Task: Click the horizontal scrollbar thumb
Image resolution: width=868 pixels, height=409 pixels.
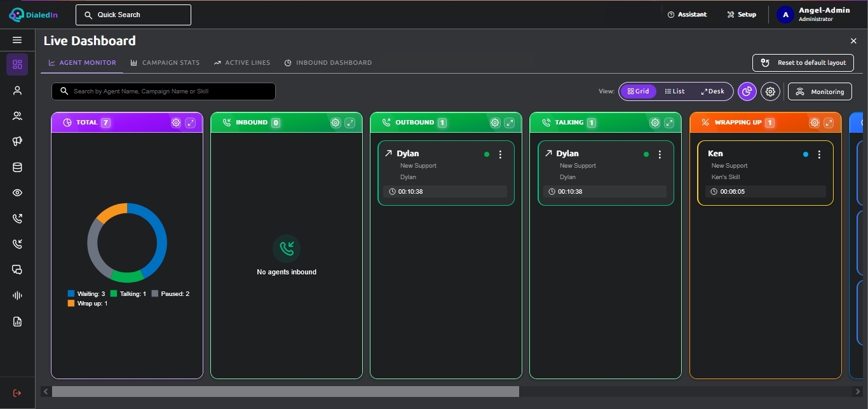Action: [285, 392]
